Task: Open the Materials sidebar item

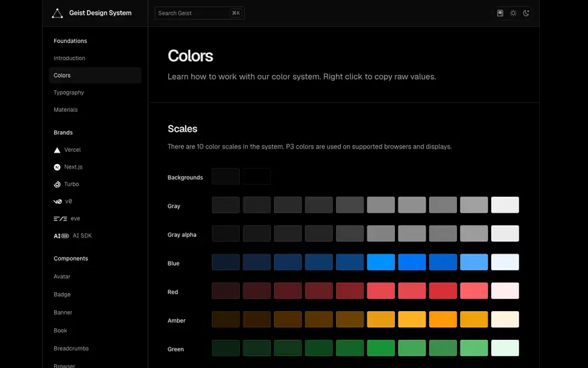Action: (x=65, y=110)
